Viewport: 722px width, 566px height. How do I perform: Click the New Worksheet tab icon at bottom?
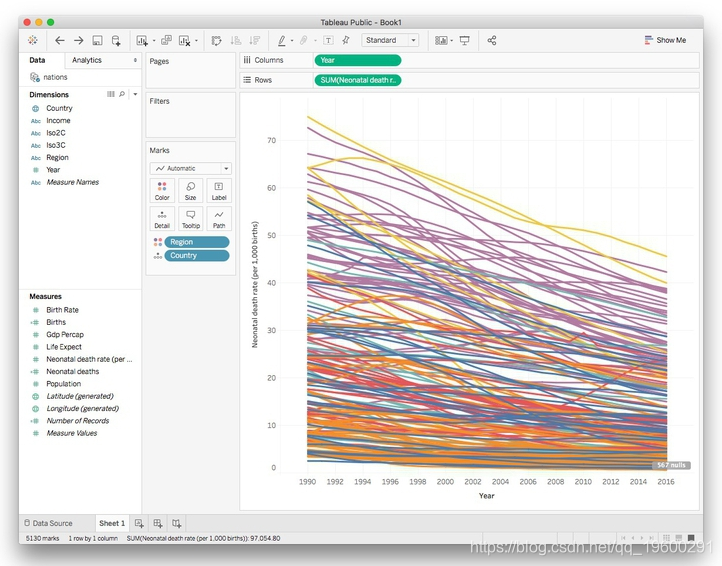pyautogui.click(x=139, y=523)
